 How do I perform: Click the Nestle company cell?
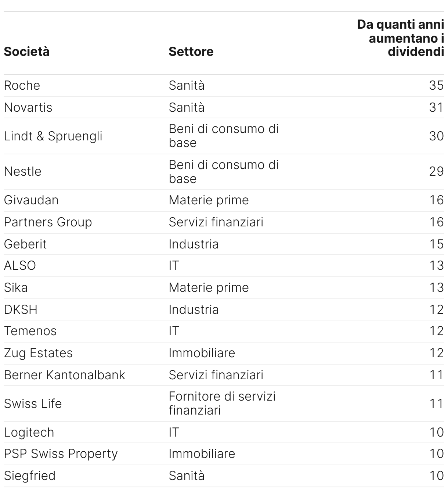[x=23, y=171]
